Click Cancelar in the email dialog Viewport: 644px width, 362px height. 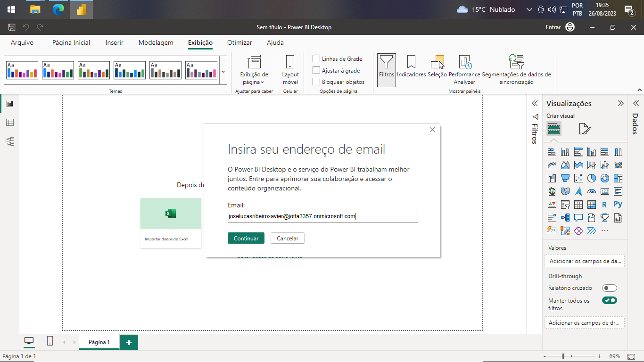(x=288, y=238)
